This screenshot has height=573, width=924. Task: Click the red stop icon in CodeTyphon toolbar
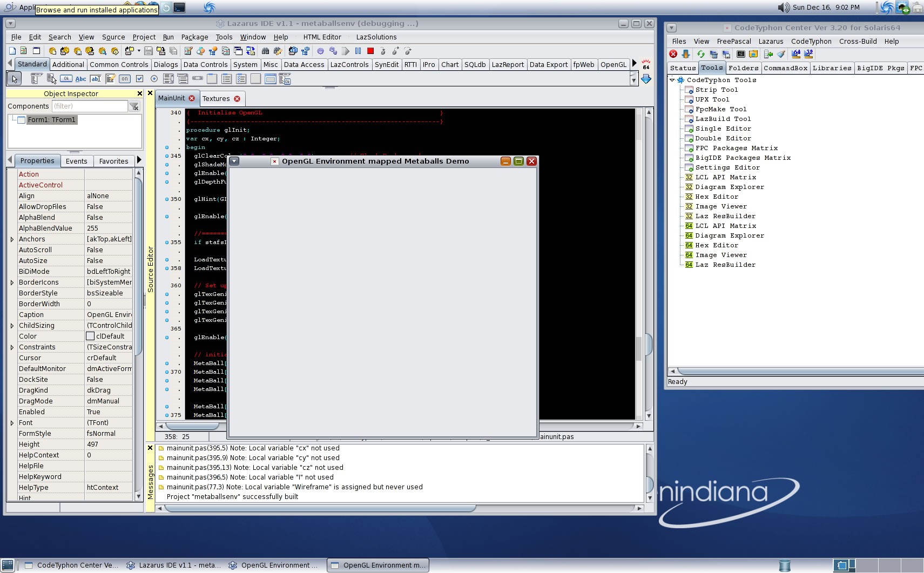pyautogui.click(x=673, y=54)
